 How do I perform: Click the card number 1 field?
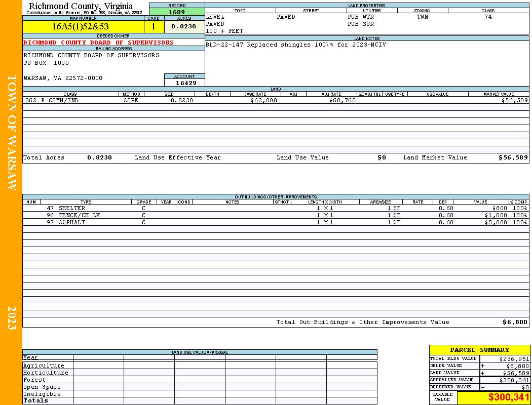pyautogui.click(x=154, y=26)
